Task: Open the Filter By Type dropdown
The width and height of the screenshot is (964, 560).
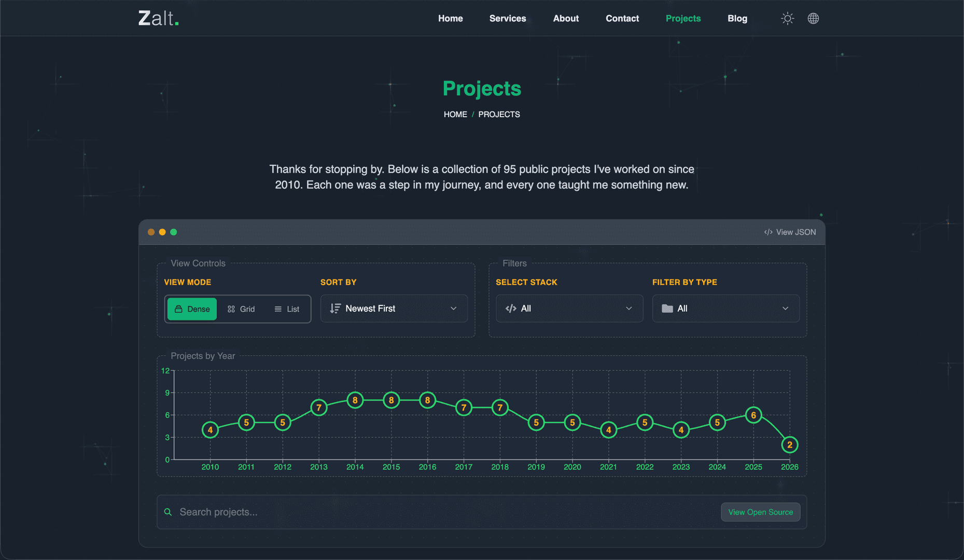Action: coord(725,309)
